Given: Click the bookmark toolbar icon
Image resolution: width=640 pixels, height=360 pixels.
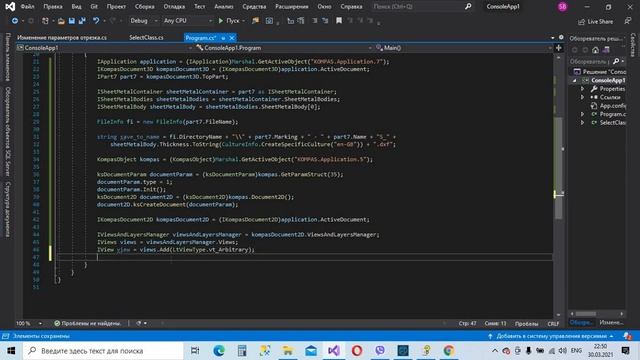Looking at the screenshot, I should point(339,20).
